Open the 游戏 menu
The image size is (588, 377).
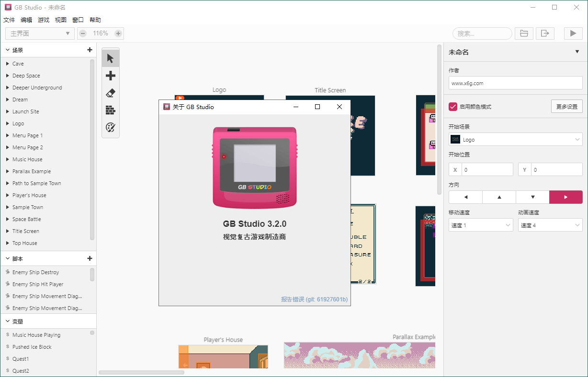(x=44, y=20)
